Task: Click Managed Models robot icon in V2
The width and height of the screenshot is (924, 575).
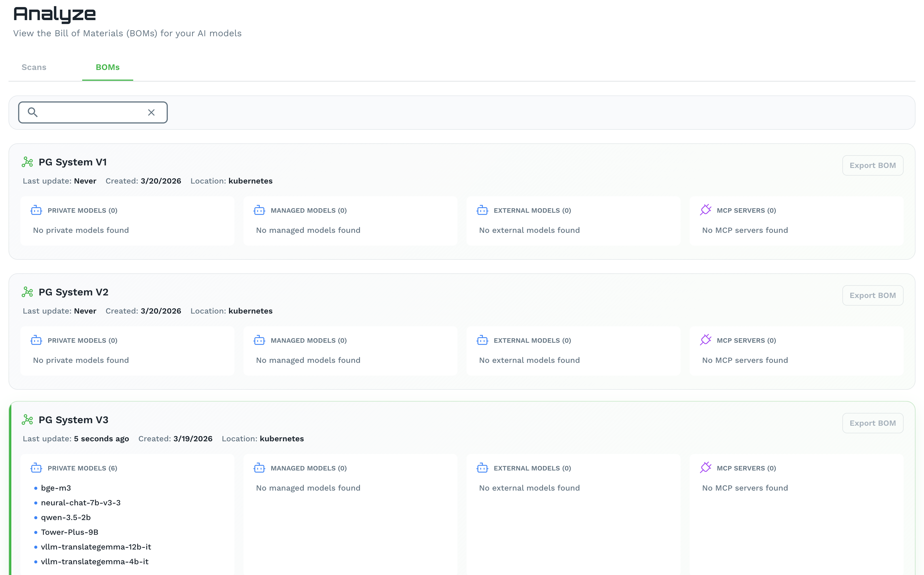Action: (x=259, y=340)
